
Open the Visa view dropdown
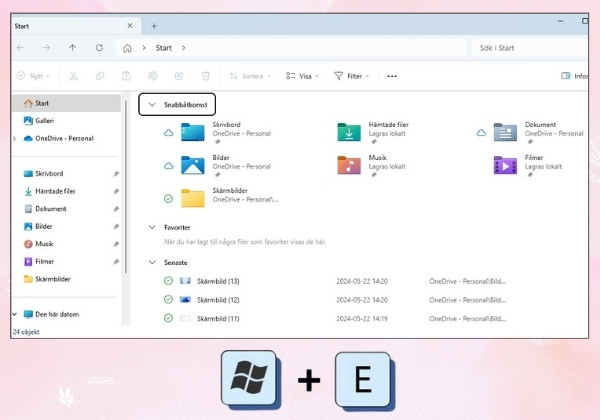click(x=302, y=76)
